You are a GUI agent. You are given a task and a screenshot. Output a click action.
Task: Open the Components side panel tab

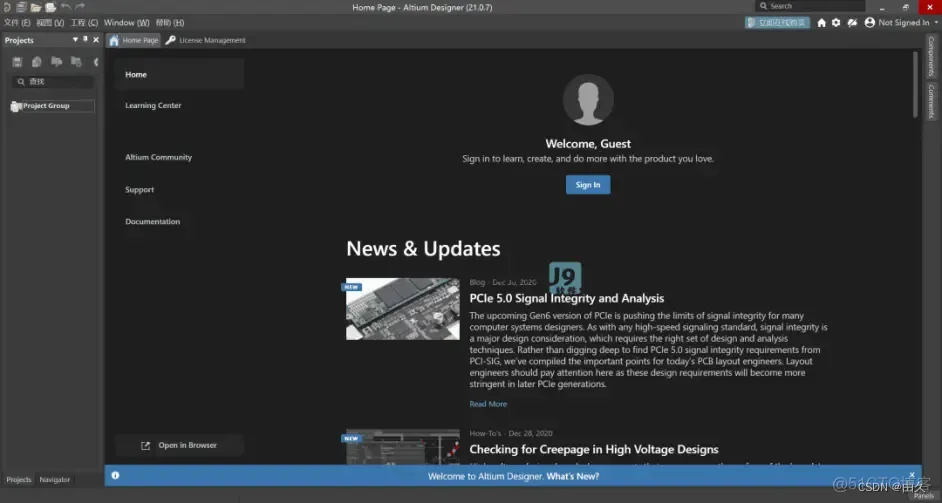pyautogui.click(x=931, y=56)
